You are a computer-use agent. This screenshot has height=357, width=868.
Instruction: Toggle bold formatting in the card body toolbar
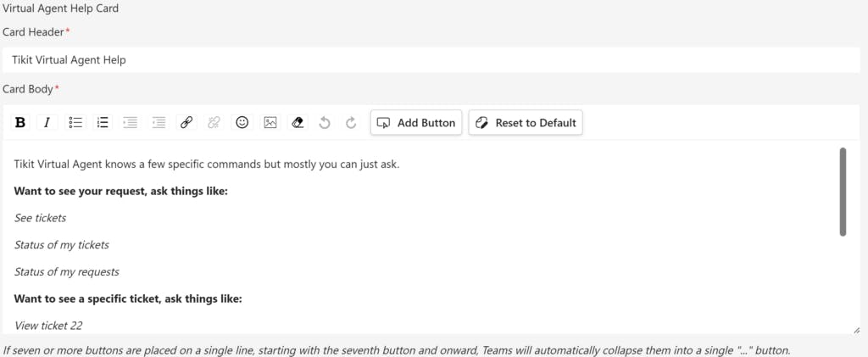[x=20, y=123]
